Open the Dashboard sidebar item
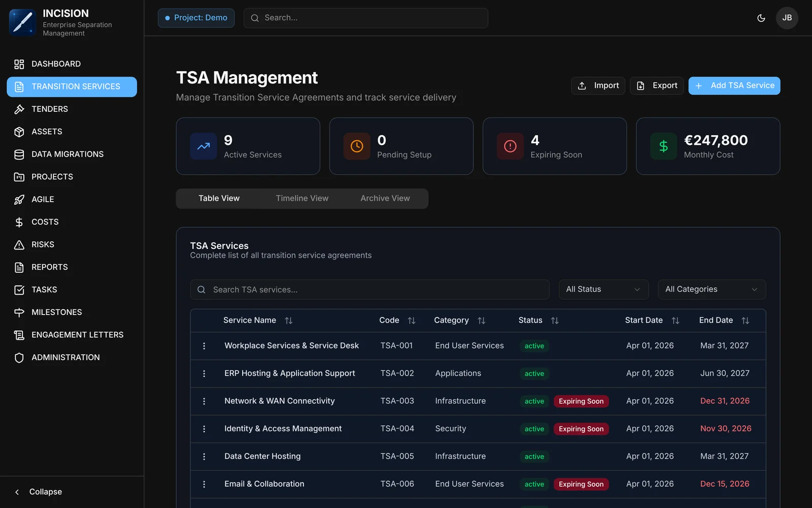The height and width of the screenshot is (508, 812). pos(72,64)
